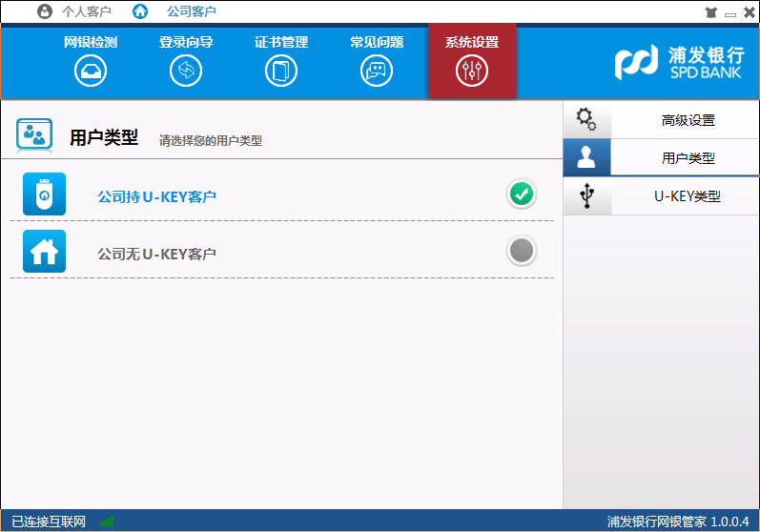This screenshot has width=760, height=532.
Task: Open the 网银检测 detection icon
Action: [x=91, y=71]
